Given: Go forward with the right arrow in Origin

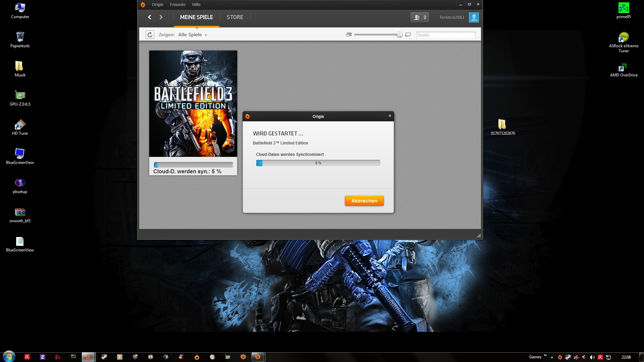Looking at the screenshot, I should pyautogui.click(x=161, y=17).
